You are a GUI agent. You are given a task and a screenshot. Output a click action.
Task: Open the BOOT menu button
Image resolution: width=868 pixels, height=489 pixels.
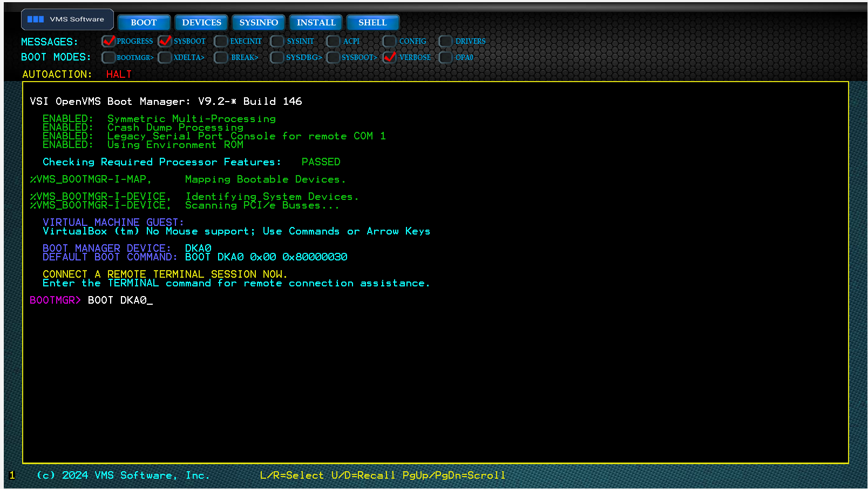coord(144,23)
